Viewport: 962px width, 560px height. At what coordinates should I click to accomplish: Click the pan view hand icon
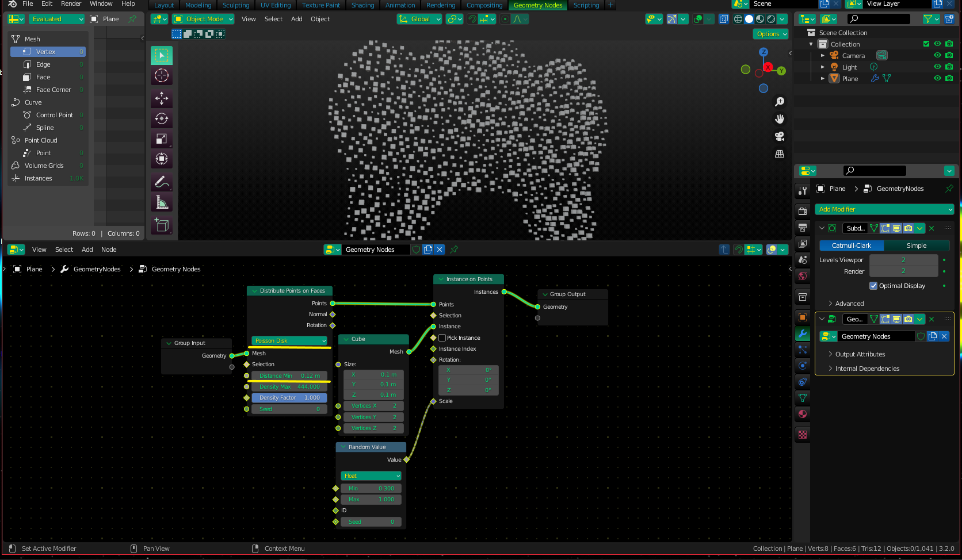[780, 119]
